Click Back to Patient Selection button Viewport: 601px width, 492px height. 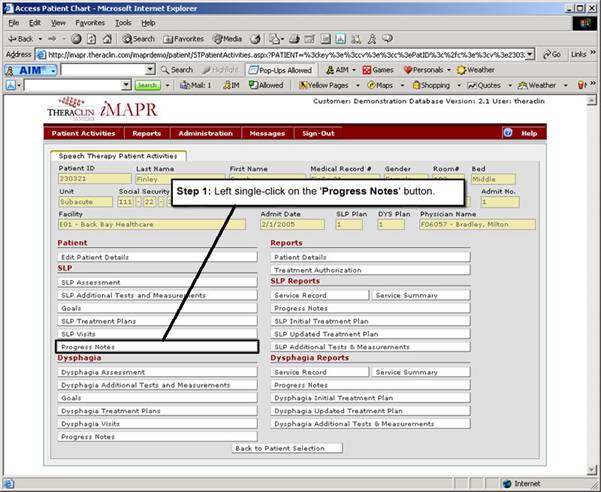pos(287,448)
